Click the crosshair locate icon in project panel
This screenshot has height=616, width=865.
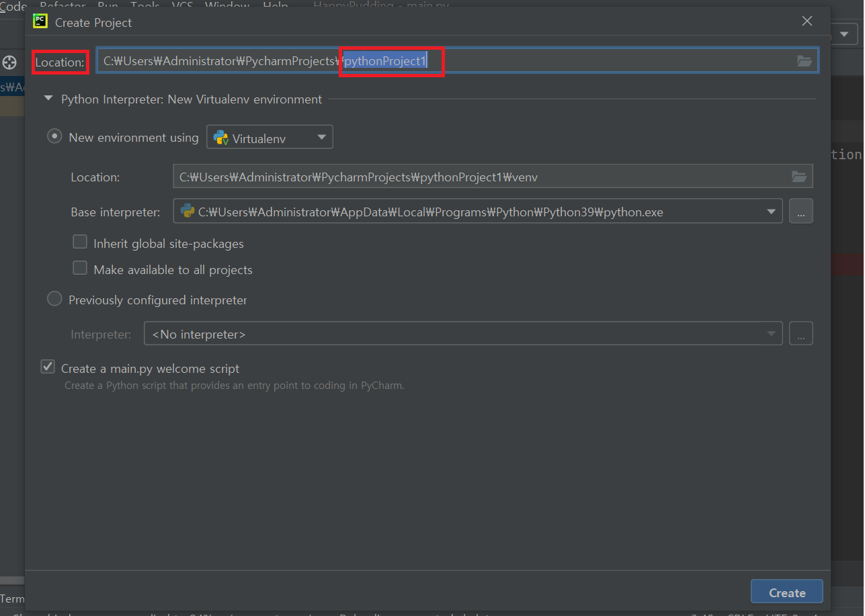click(9, 62)
